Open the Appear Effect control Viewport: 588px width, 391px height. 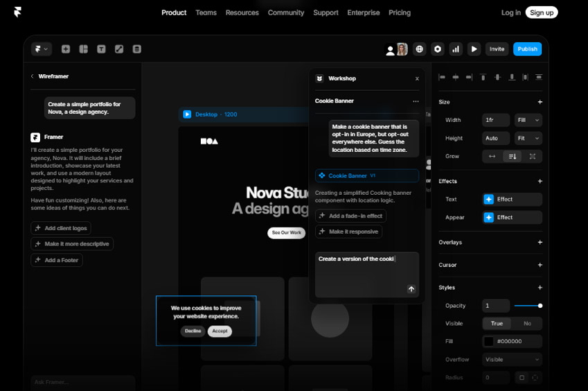pos(513,217)
